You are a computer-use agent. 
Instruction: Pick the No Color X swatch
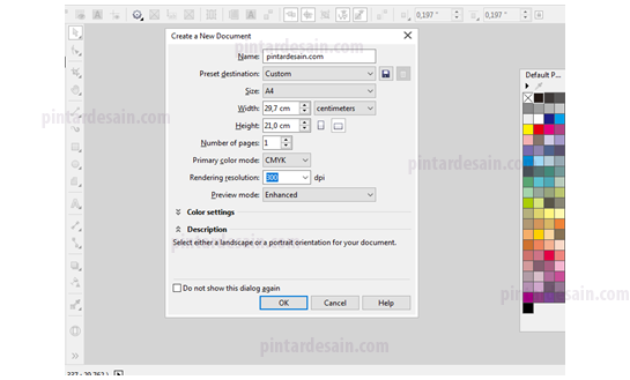(528, 98)
